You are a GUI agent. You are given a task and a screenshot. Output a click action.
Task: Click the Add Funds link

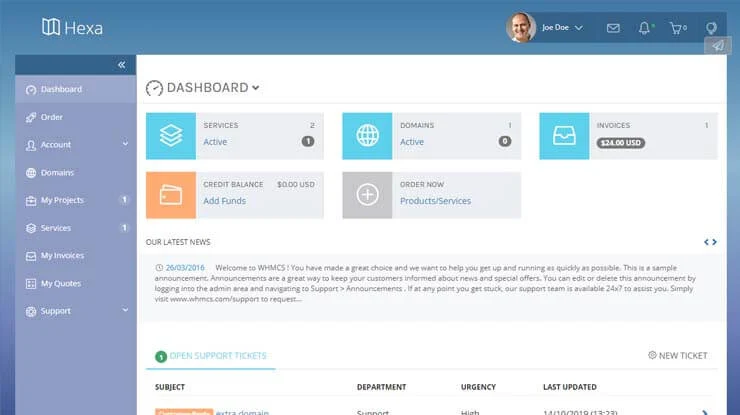(225, 201)
